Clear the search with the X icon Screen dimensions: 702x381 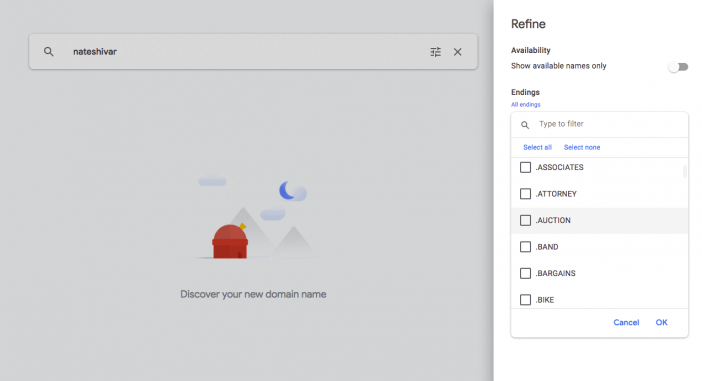coord(458,52)
